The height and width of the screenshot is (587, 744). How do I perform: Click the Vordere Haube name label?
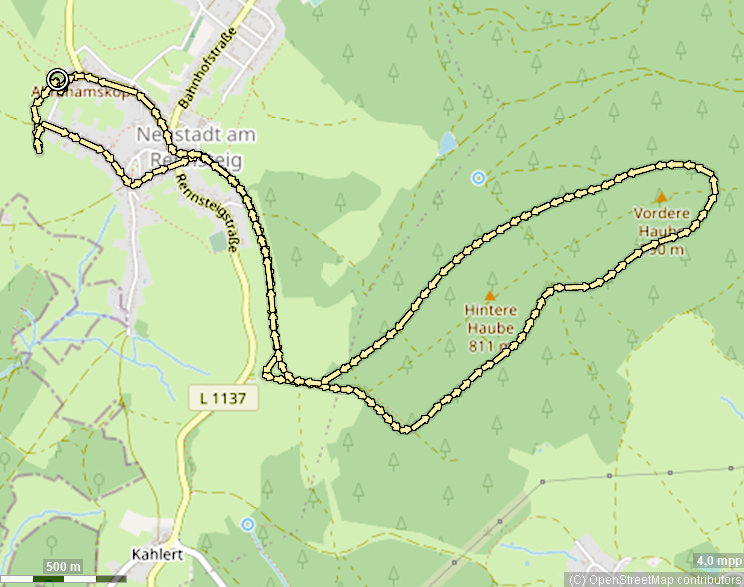pyautogui.click(x=661, y=222)
